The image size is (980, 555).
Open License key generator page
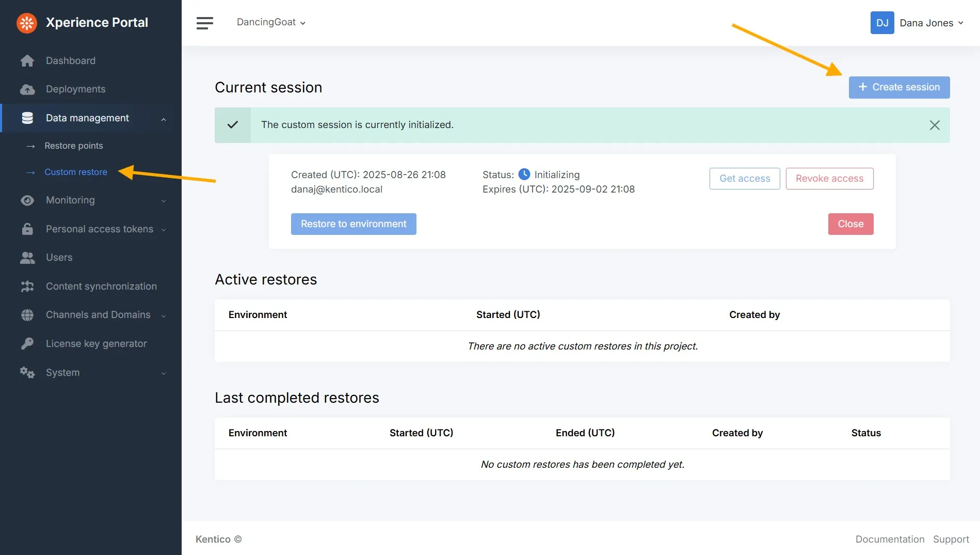coord(97,344)
